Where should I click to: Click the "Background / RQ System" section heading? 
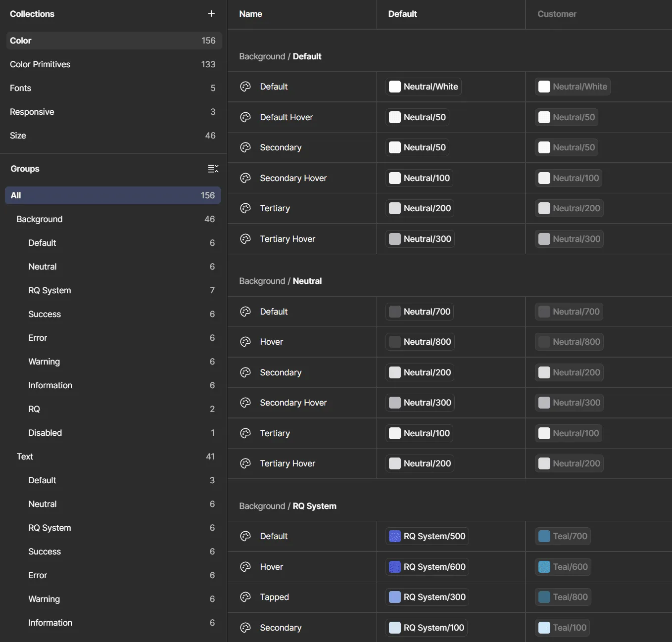tap(288, 506)
